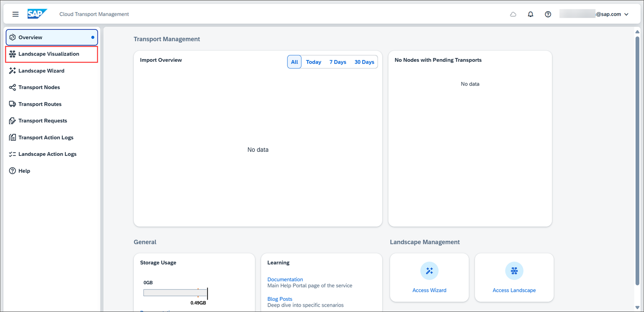Click No Nodes with Pending Transports heading
Screen dimensions: 644x312
click(438, 60)
